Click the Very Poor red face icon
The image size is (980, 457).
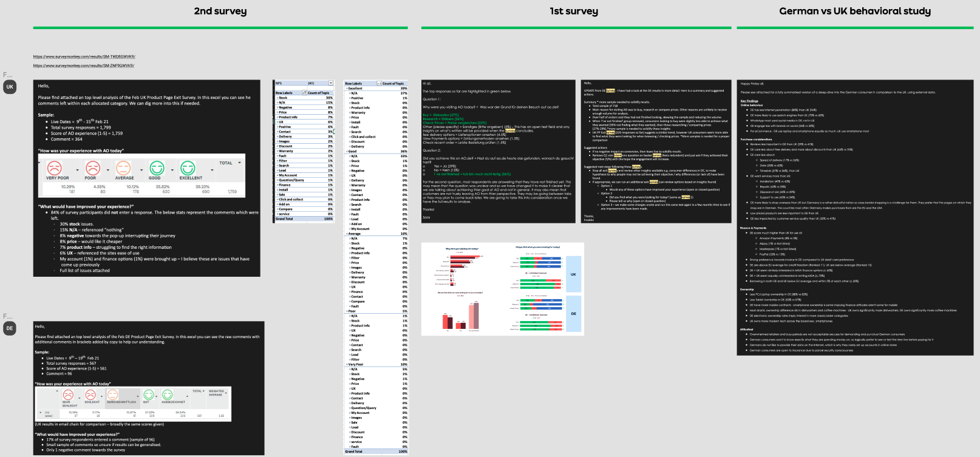55,168
